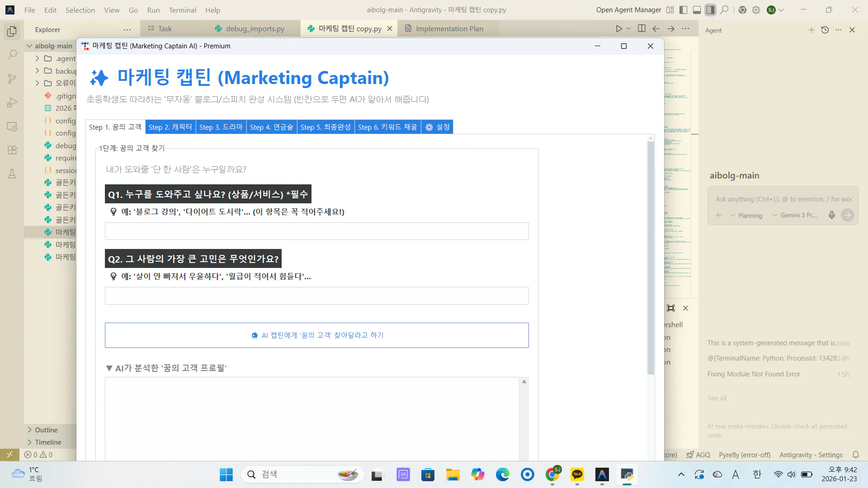
Task: Run the 마케팅 캡틴 copy.py file
Action: click(x=619, y=28)
